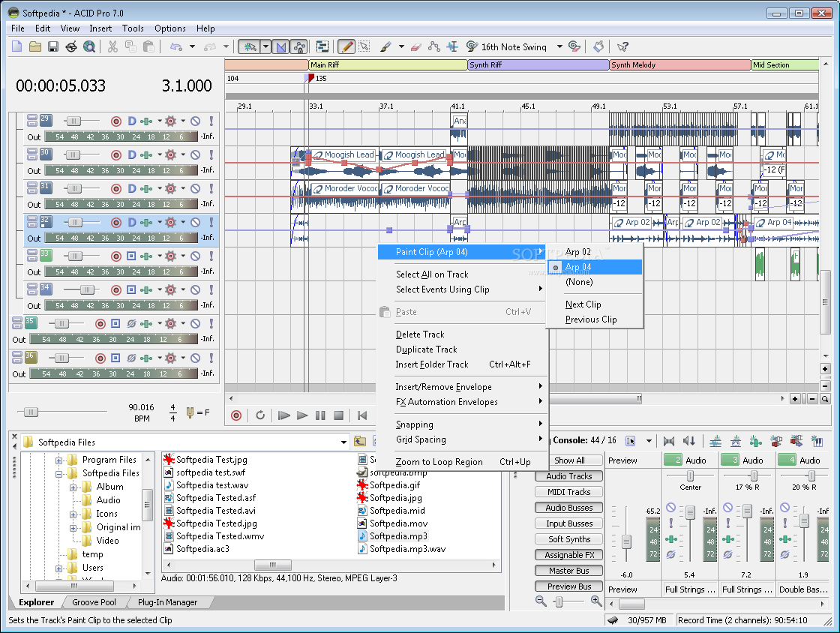The image size is (840, 633).
Task: Click track 34 volume slider
Action: (88, 289)
